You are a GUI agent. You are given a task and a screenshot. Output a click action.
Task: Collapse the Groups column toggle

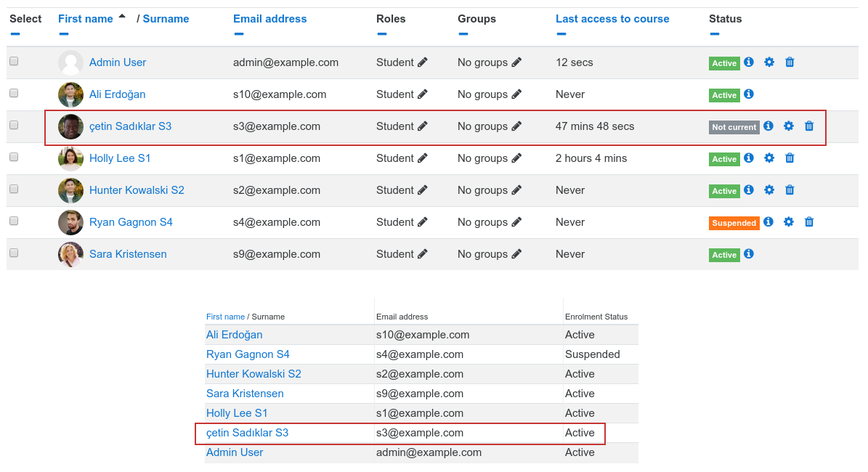[x=463, y=34]
